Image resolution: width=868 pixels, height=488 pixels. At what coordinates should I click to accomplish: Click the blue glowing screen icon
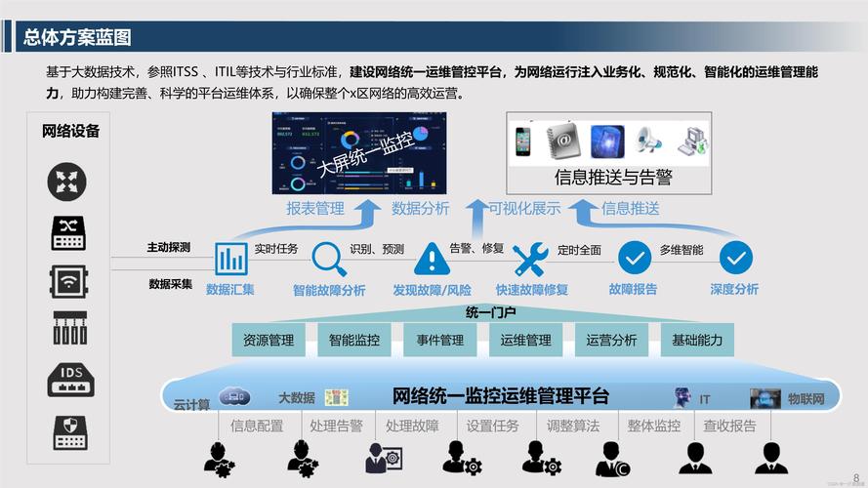(607, 142)
